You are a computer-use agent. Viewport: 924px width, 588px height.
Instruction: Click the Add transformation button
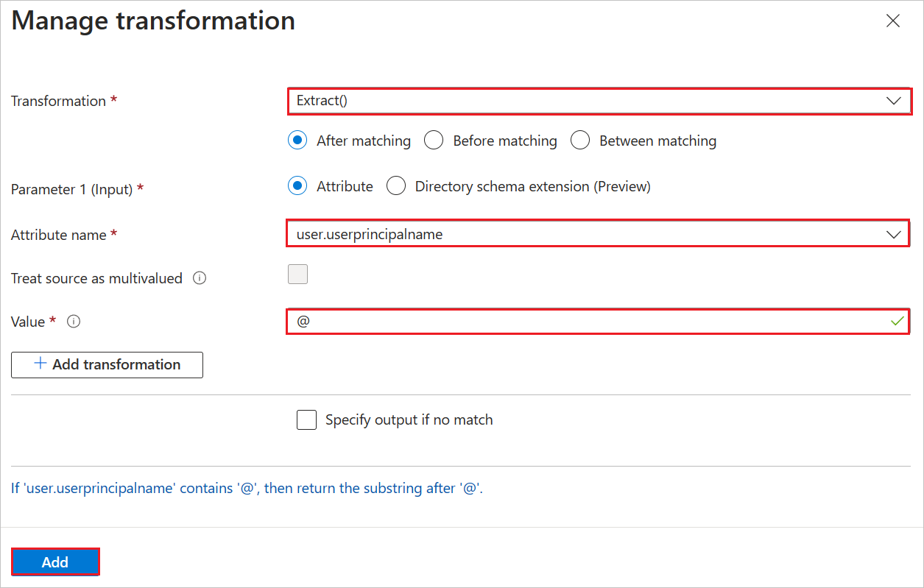coord(107,364)
